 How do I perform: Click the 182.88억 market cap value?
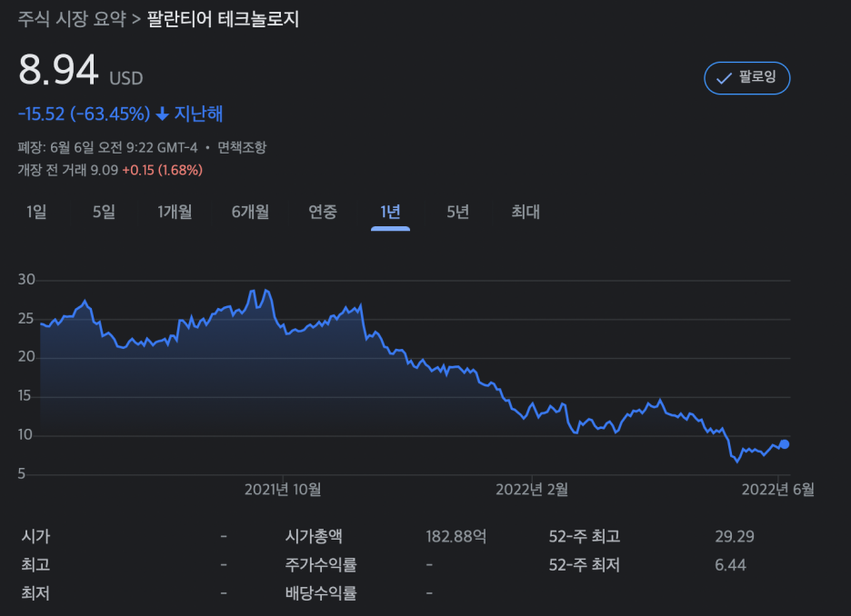pos(456,536)
